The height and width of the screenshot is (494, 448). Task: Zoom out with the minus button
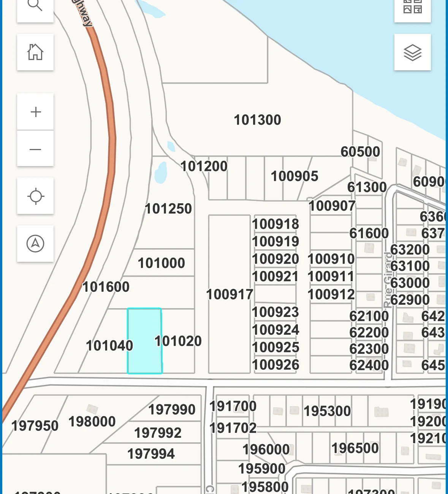35,149
